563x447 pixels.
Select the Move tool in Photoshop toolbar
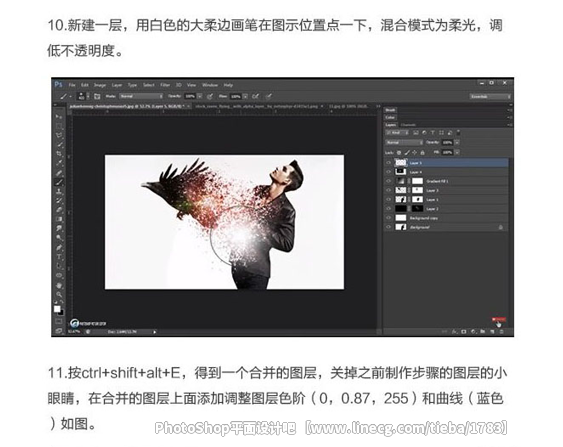[58, 116]
